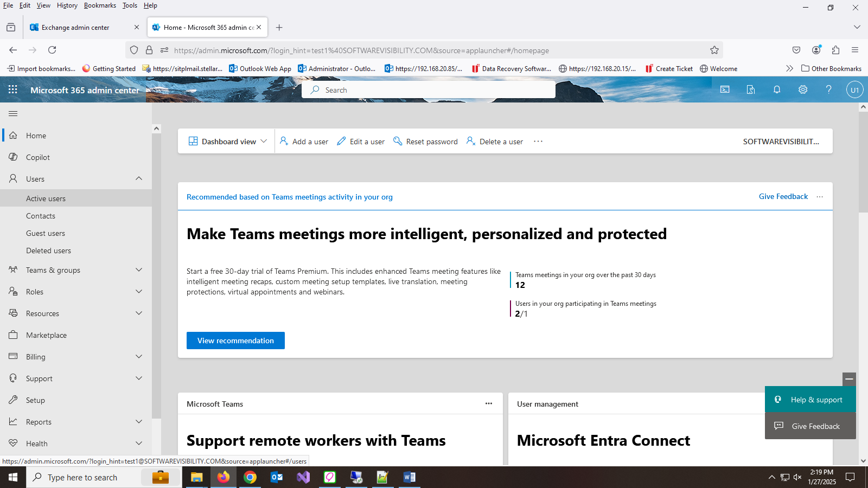868x488 pixels.
Task: Expand the Health section
Action: click(x=139, y=444)
